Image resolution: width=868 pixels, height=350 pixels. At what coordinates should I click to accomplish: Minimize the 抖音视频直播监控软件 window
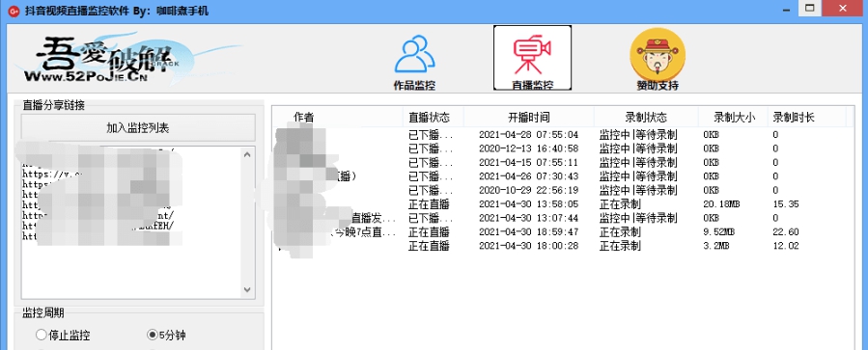(786, 9)
